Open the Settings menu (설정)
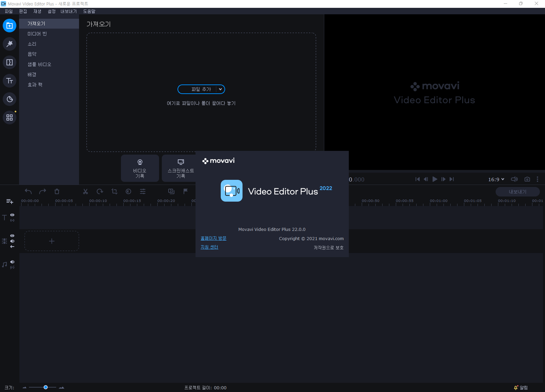The width and height of the screenshot is (545, 392). click(52, 11)
